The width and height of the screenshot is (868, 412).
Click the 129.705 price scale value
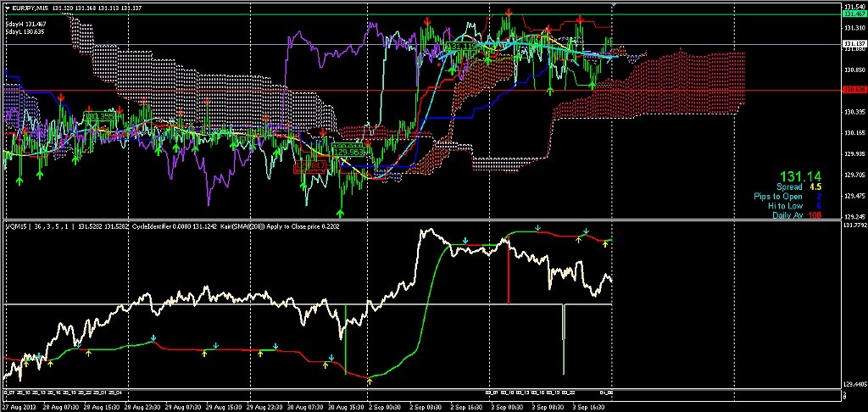coord(855,175)
